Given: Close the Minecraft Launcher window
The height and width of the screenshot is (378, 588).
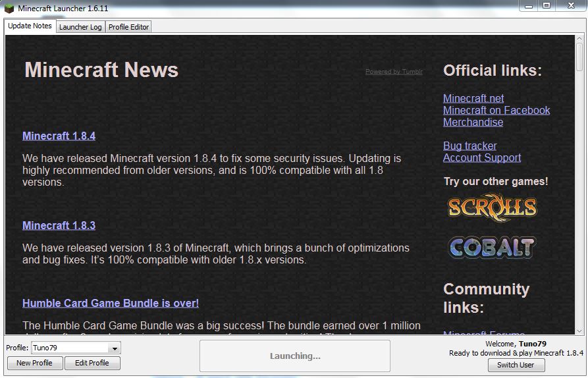Looking at the screenshot, I should 571,6.
